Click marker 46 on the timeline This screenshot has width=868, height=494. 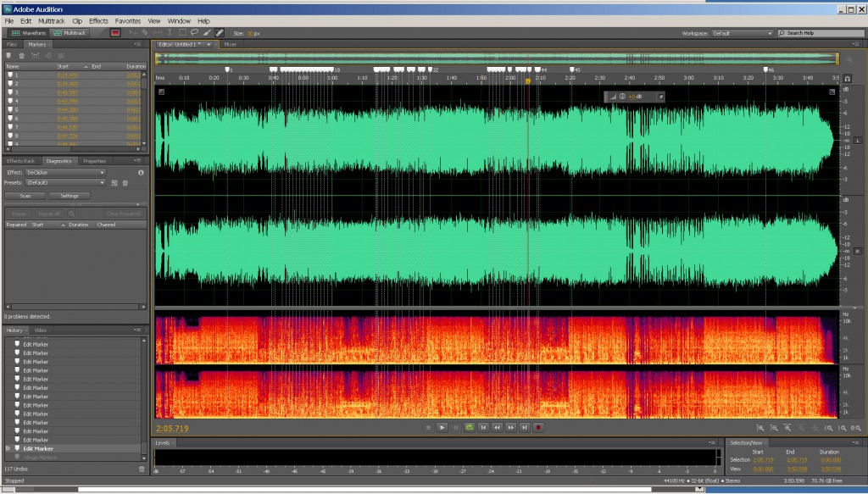(x=768, y=69)
